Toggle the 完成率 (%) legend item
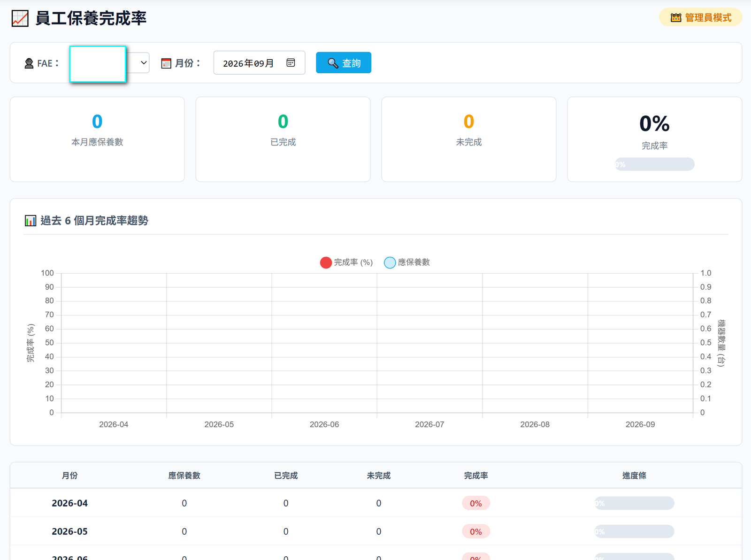751x560 pixels. pos(346,262)
